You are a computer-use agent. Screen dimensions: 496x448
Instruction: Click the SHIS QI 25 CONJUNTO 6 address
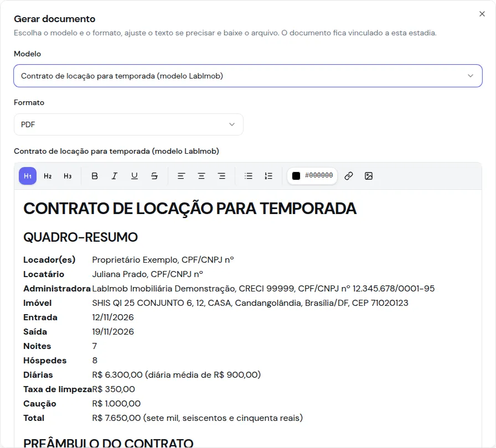coord(250,303)
